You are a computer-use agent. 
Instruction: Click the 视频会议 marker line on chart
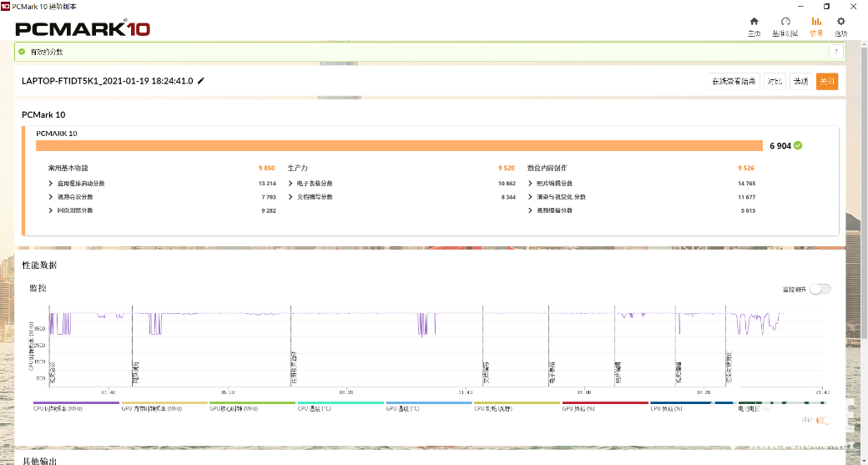[x=50, y=346]
